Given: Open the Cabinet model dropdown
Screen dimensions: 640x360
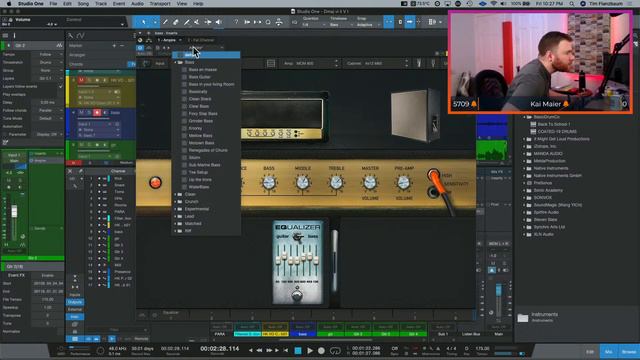Looking at the screenshot, I should click(377, 63).
